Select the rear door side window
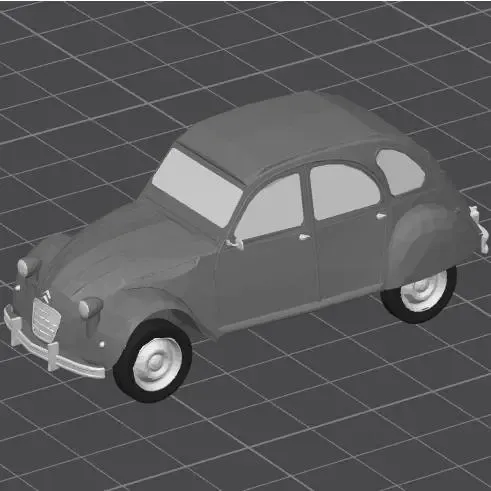 [344, 191]
